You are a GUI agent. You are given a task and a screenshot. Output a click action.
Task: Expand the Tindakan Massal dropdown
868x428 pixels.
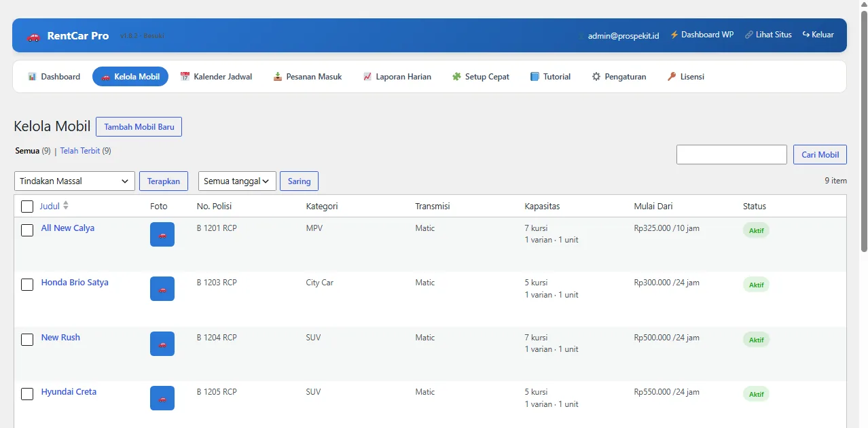[75, 181]
